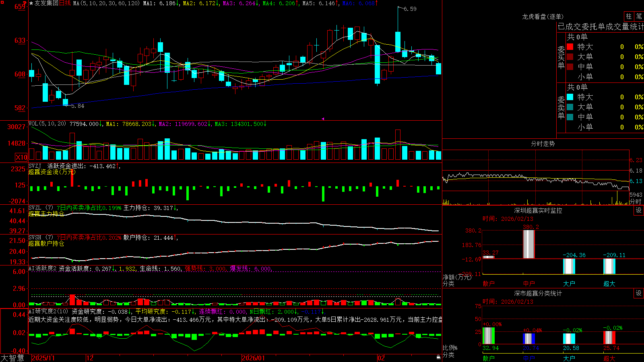Click the 2025/11 date on timeline

tap(43, 358)
